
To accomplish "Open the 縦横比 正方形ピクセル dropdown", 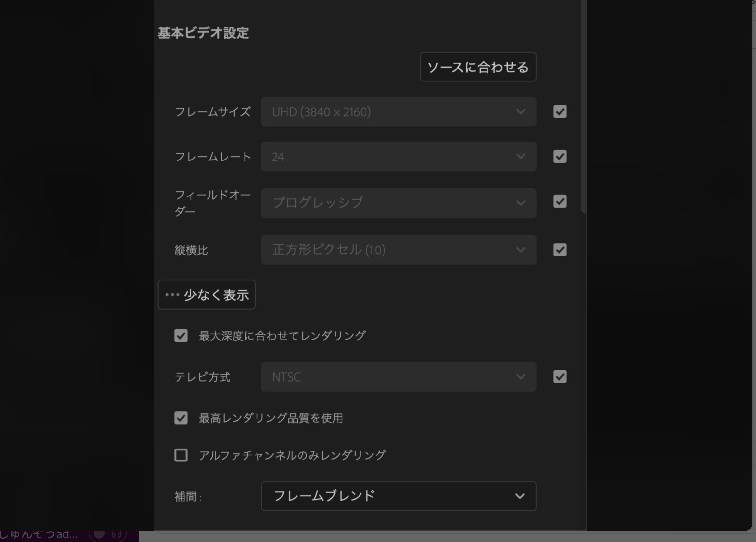I will tap(398, 250).
